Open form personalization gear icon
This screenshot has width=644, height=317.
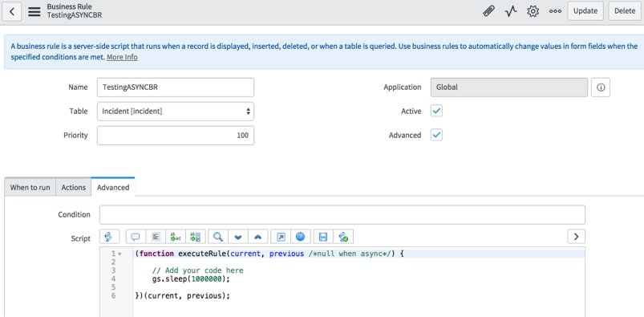(533, 11)
